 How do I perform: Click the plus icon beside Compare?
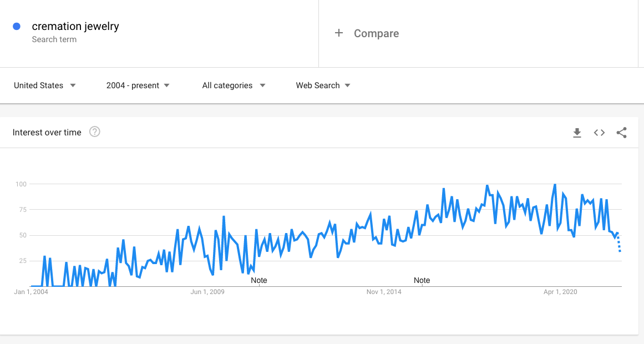339,33
